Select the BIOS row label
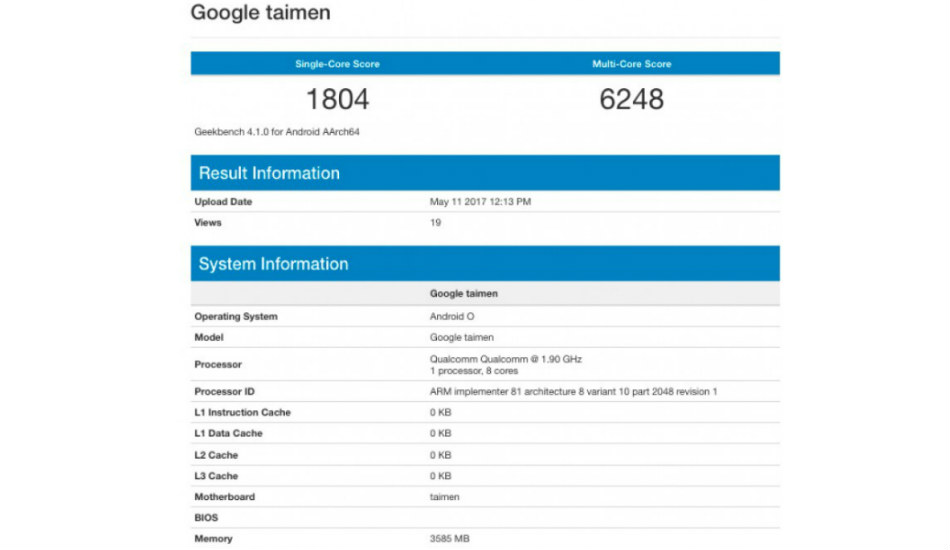Screen dimensions: 950x550 click(206, 518)
